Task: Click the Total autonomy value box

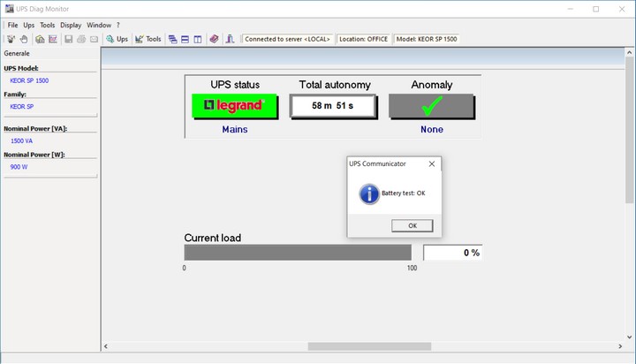Action: (333, 106)
